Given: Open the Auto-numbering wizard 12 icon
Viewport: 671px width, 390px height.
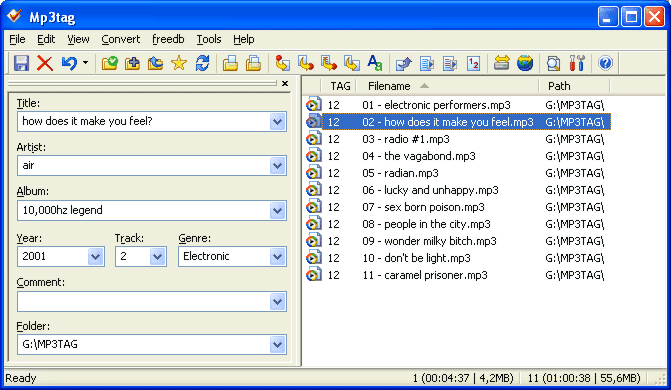Looking at the screenshot, I should pyautogui.click(x=473, y=63).
